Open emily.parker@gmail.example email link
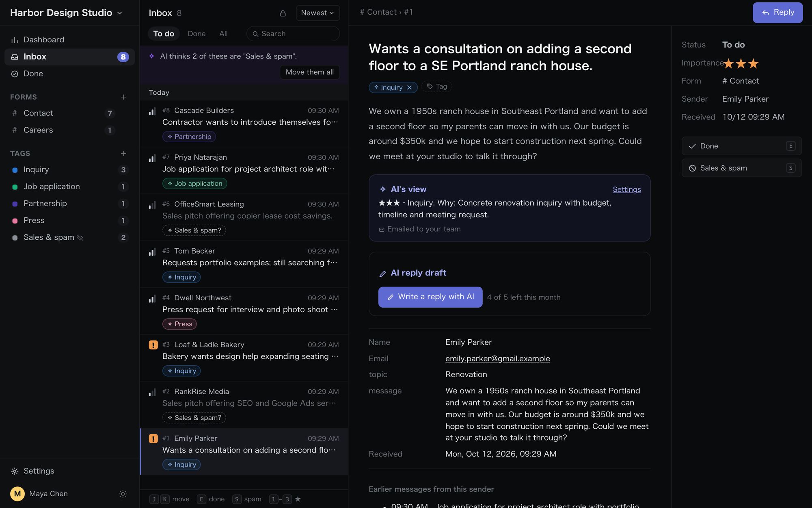Viewport: 812px width, 508px height. (x=497, y=358)
